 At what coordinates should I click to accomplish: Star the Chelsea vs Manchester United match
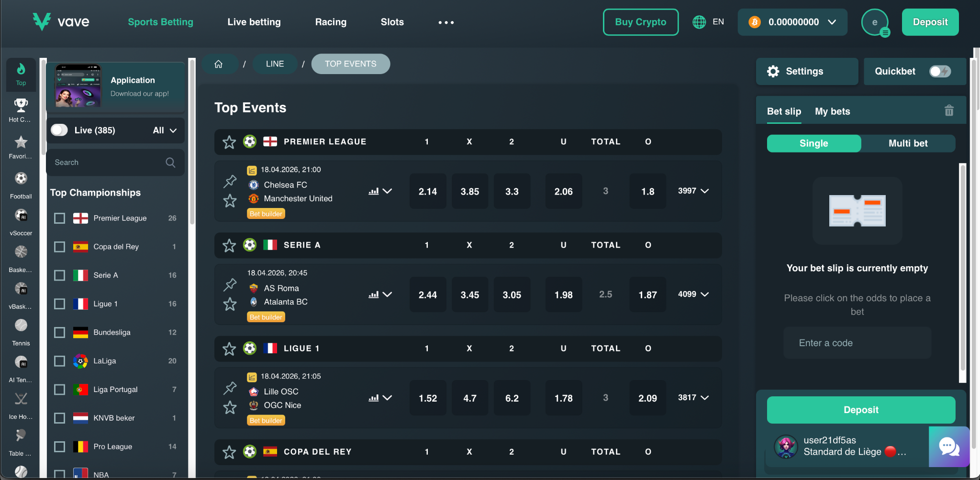(x=230, y=201)
